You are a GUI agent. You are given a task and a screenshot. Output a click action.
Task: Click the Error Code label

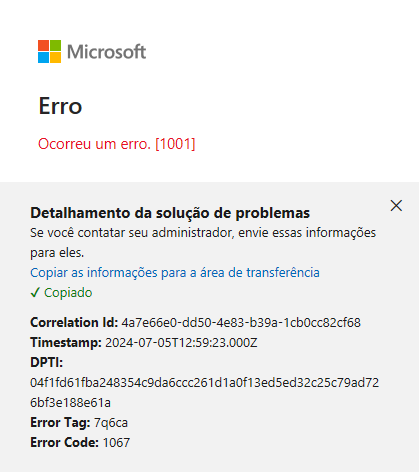coord(64,443)
